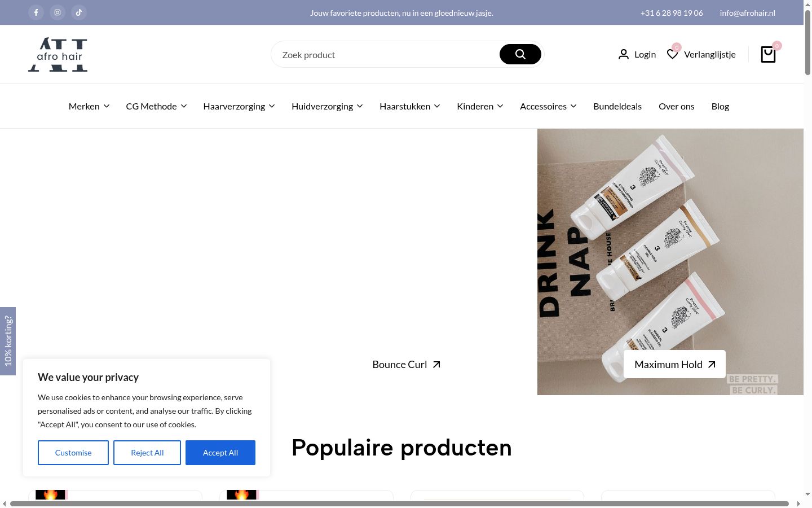Click Customise cookie settings button
812x508 pixels.
click(x=73, y=453)
